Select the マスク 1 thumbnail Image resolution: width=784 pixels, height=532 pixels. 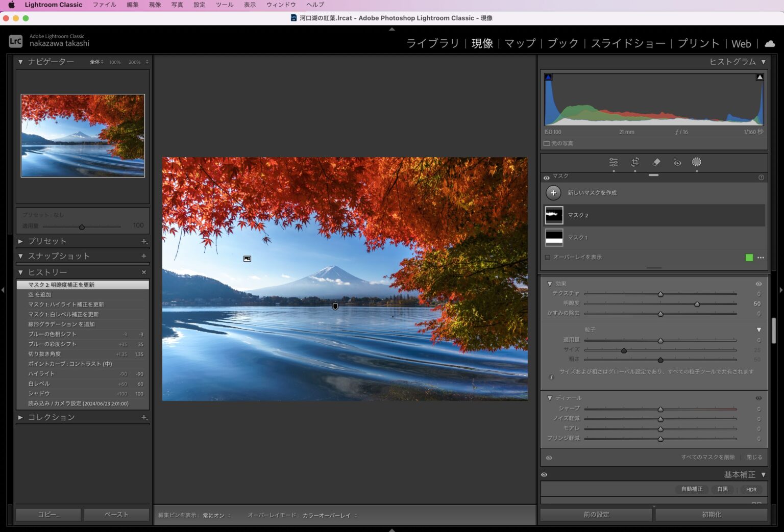554,238
